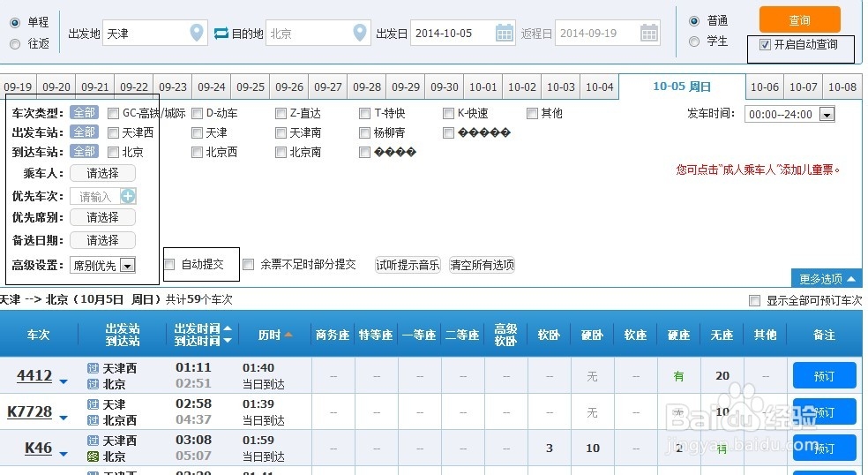Select the 10-01 date tab
The image size is (868, 475).
pyautogui.click(x=483, y=87)
